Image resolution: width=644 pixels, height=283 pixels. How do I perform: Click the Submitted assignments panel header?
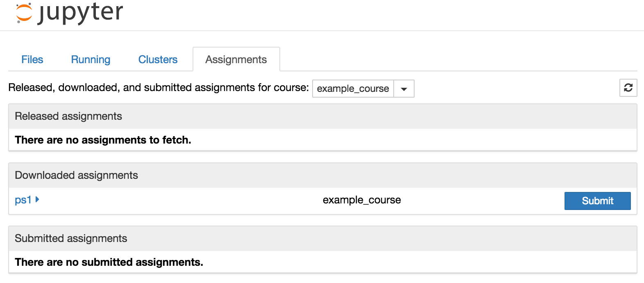click(71, 239)
